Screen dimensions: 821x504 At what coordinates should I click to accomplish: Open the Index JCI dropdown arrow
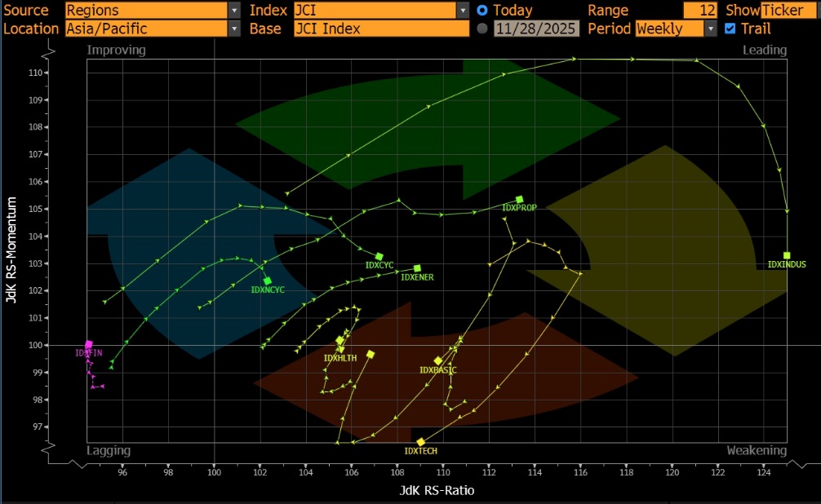click(x=464, y=11)
